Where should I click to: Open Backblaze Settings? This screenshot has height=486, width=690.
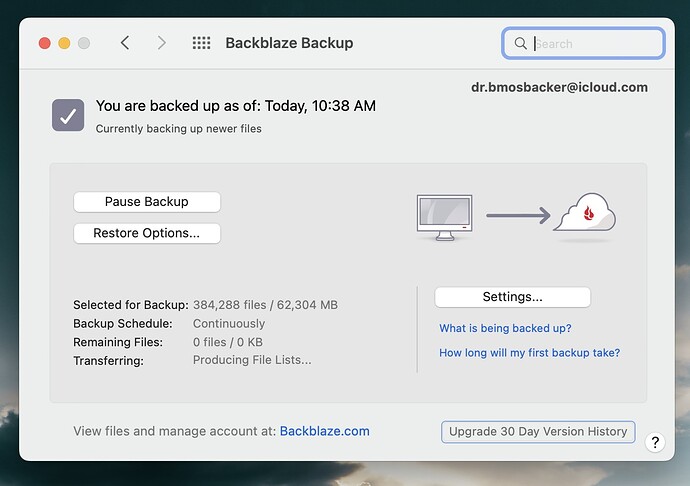(x=513, y=297)
